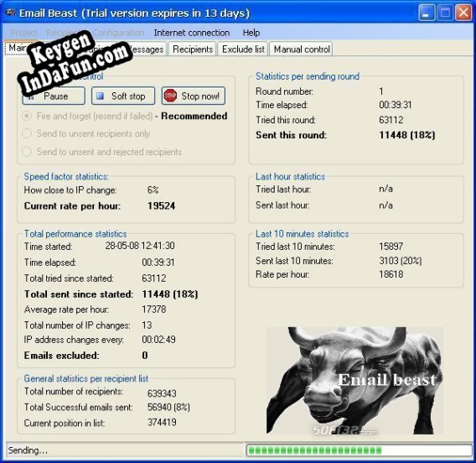Viewport: 476px width, 463px height.
Task: Click Current rate per hour value 19524
Action: point(161,205)
